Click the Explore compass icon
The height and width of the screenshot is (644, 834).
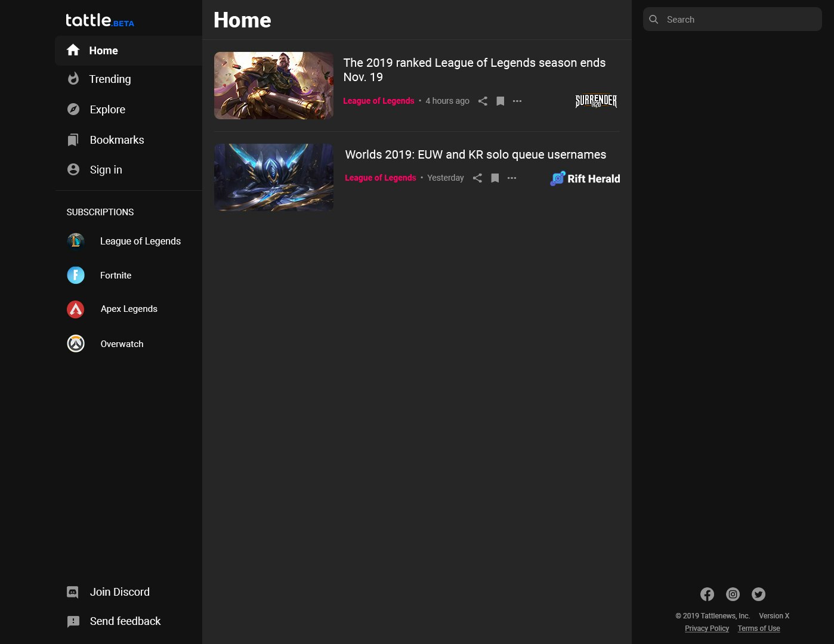tap(73, 109)
